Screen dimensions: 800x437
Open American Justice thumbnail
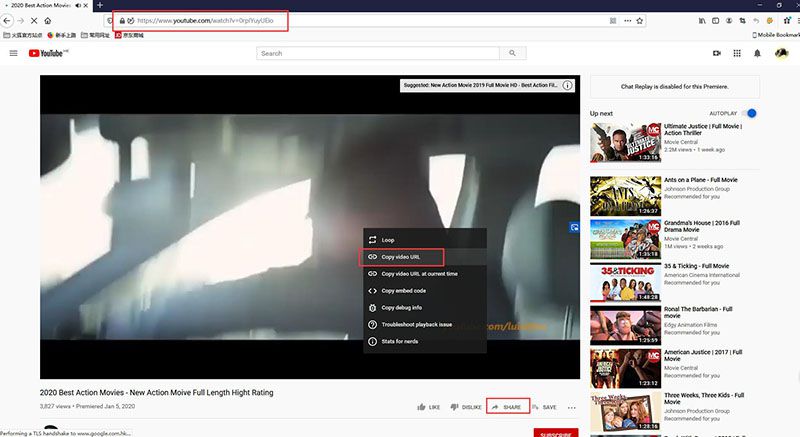626,369
